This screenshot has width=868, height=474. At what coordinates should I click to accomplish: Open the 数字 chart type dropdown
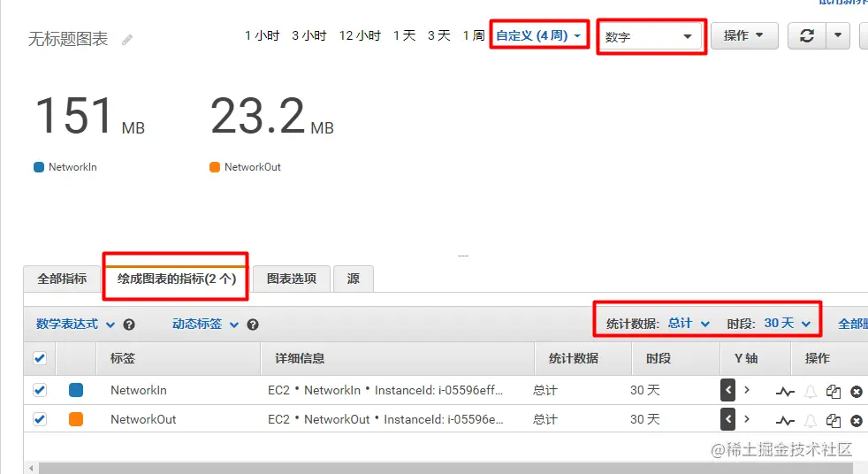click(649, 37)
